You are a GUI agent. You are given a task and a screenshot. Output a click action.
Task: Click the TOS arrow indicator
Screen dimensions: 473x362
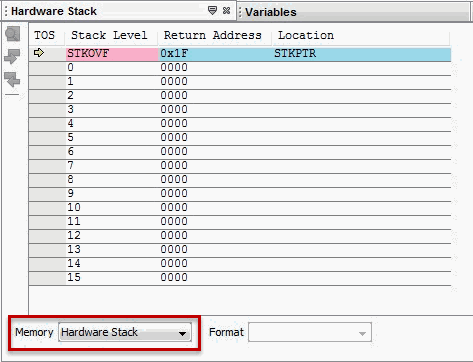[x=39, y=53]
